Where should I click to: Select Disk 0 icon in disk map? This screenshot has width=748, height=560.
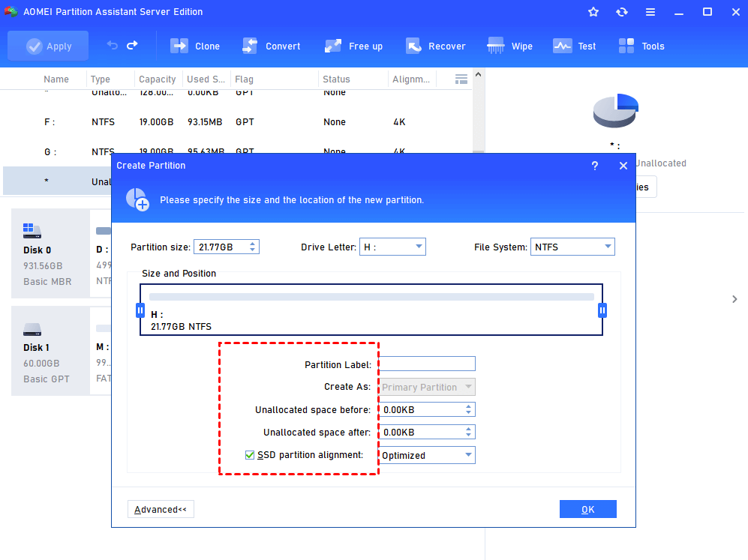(x=32, y=231)
